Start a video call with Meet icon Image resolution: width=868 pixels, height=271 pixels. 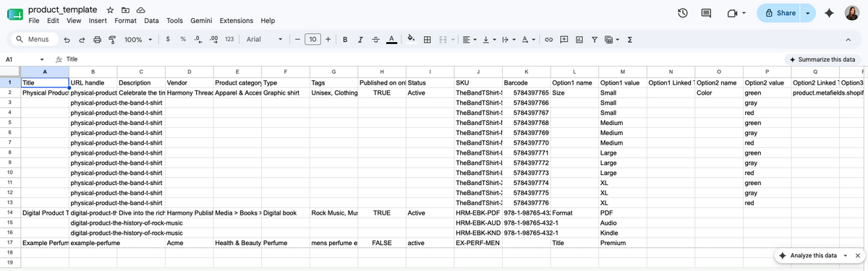pos(732,14)
